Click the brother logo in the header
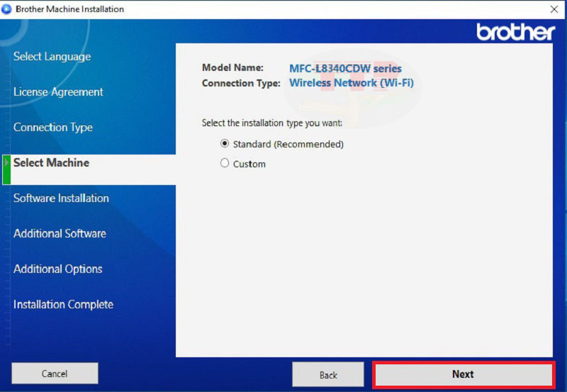The width and height of the screenshot is (567, 392). point(515,32)
